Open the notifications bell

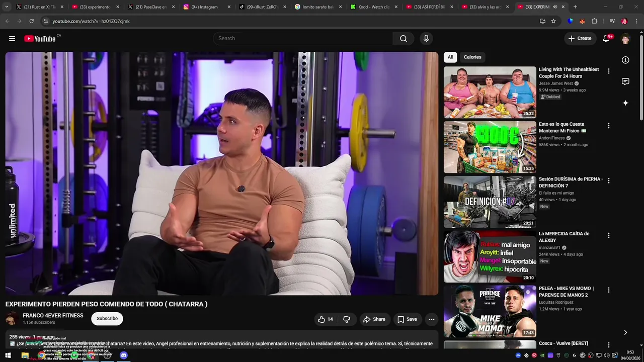tap(606, 39)
